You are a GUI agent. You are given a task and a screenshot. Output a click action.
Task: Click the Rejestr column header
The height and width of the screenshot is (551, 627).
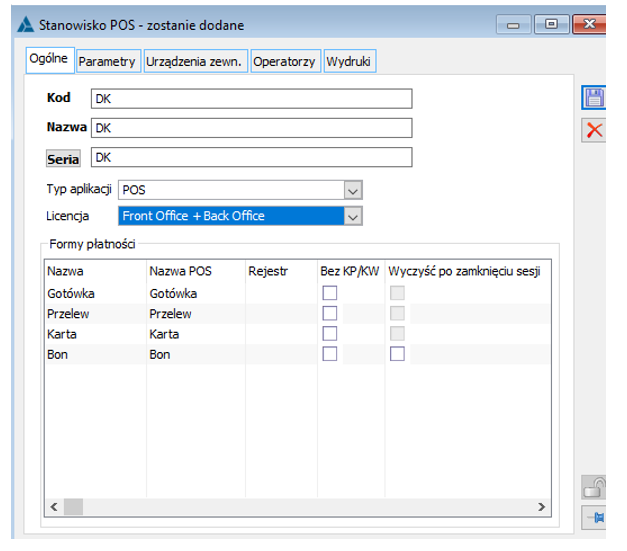[282, 271]
